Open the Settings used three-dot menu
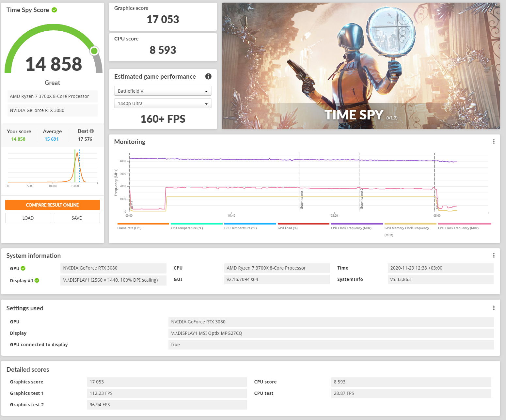The width and height of the screenshot is (506, 420). click(494, 308)
